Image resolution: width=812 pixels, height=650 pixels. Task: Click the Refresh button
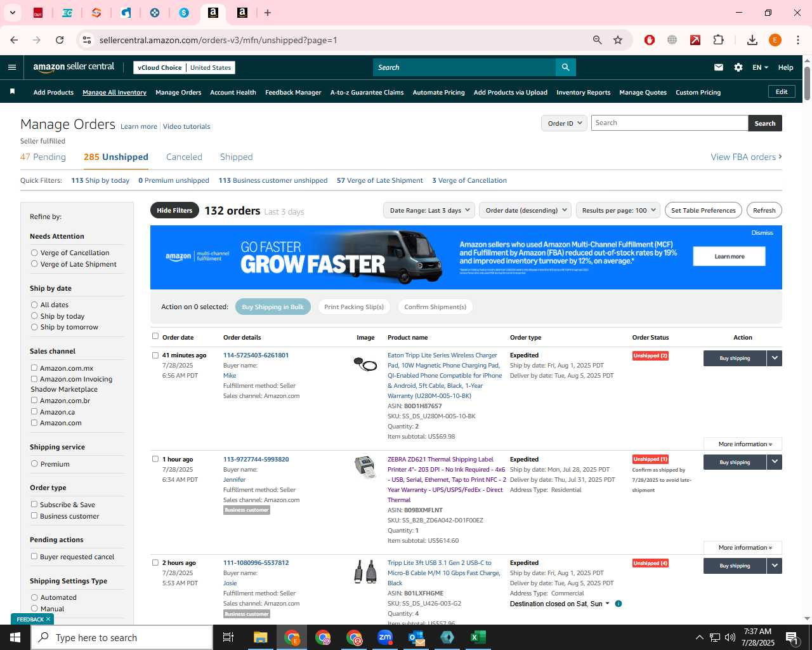click(764, 210)
